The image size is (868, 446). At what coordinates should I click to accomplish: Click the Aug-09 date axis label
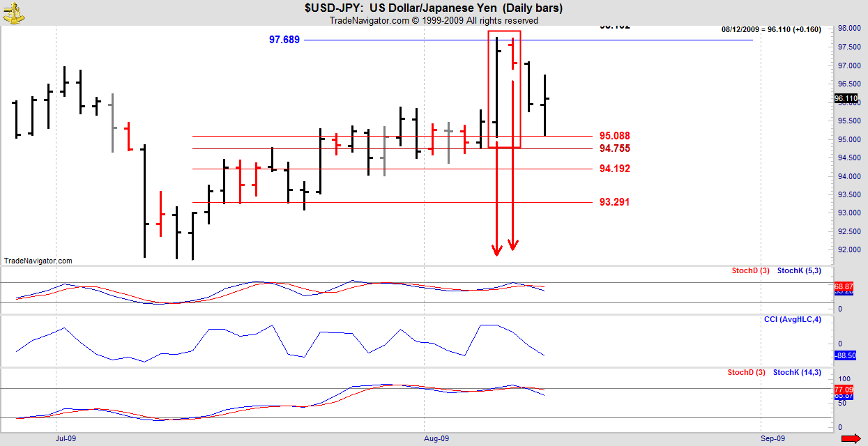pos(436,438)
